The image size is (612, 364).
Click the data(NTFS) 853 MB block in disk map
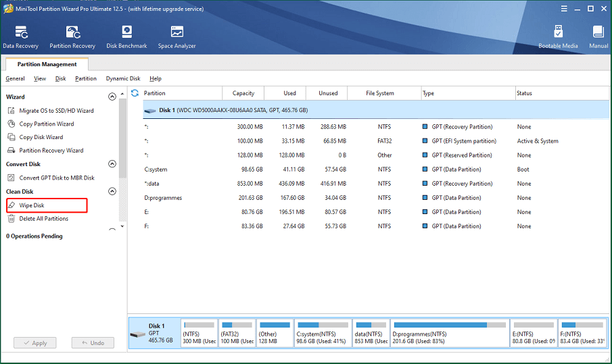(x=371, y=333)
